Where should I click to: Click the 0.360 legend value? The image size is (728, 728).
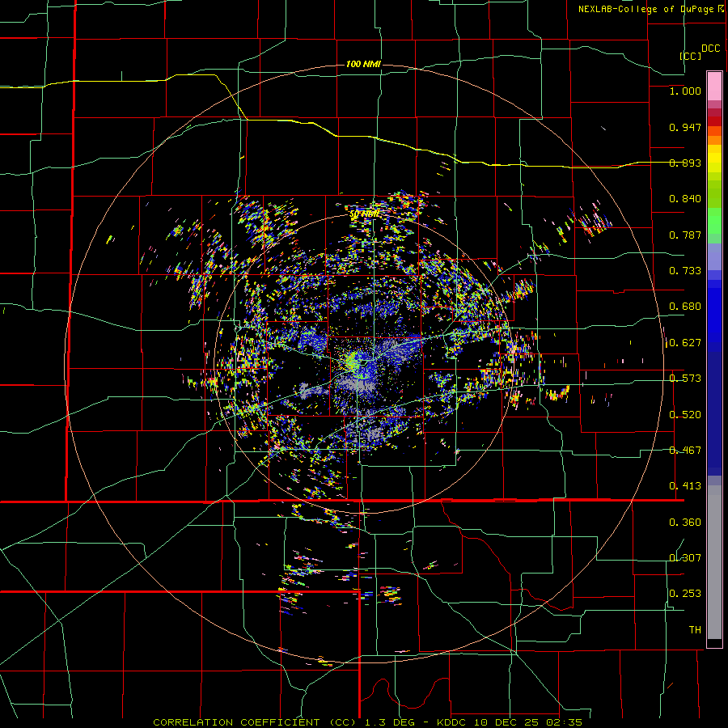[x=685, y=523]
